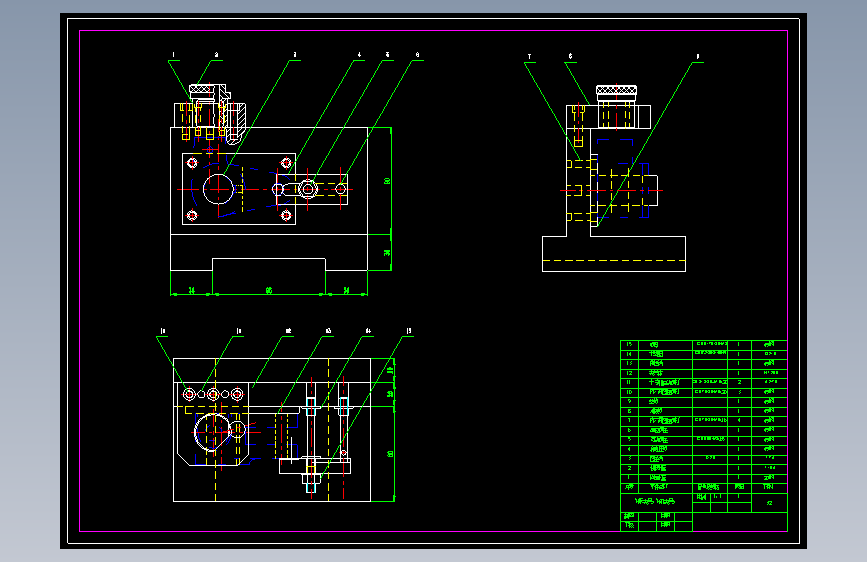Click the item 1 number cell in parts list
The height and width of the screenshot is (562, 867).
[629, 477]
